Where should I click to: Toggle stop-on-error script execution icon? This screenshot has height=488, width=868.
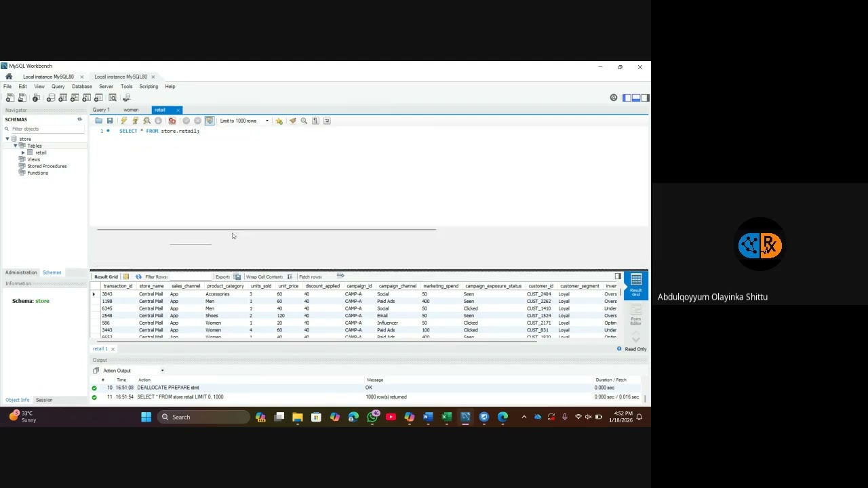point(172,121)
